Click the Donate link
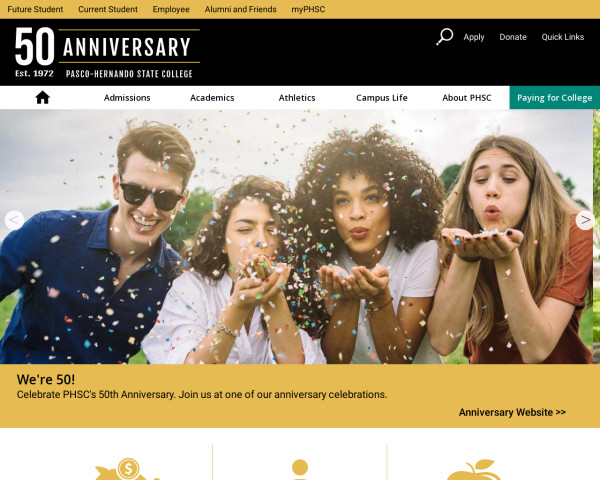 pyautogui.click(x=513, y=37)
